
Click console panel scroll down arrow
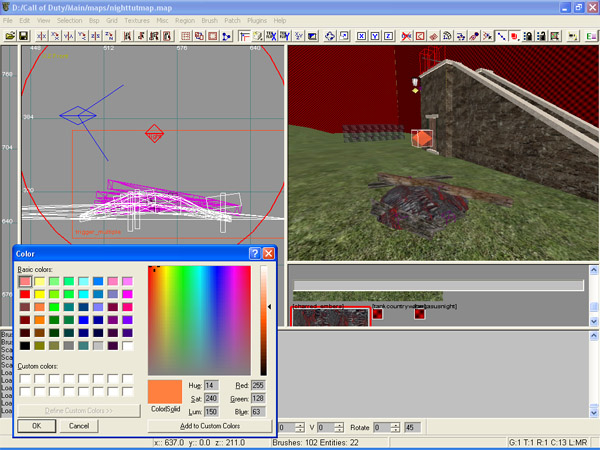(x=594, y=412)
